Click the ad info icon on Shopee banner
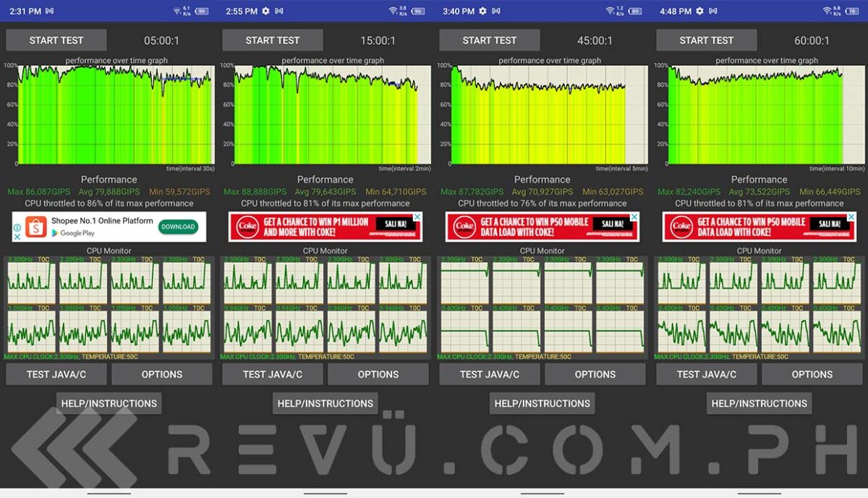Viewport: 868px width, 498px height. coord(17,227)
